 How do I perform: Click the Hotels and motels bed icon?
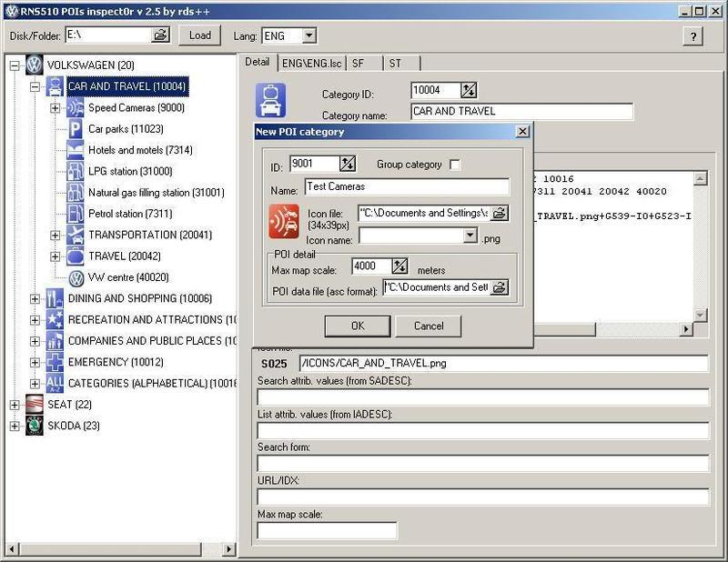(76, 150)
